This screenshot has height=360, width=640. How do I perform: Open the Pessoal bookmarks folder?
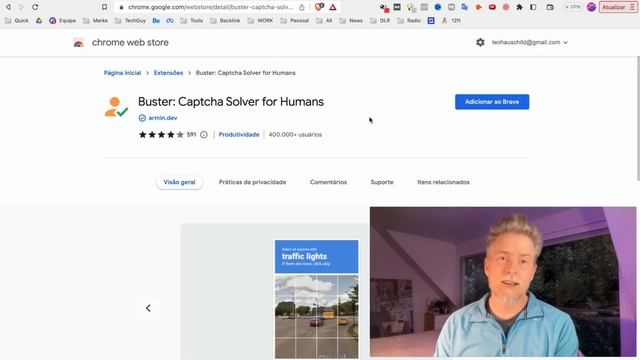tap(294, 20)
